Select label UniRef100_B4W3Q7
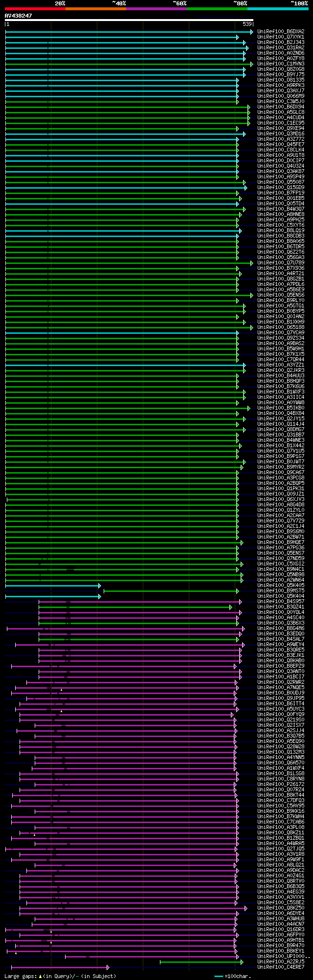The width and height of the screenshot is (313, 980). 281,209
